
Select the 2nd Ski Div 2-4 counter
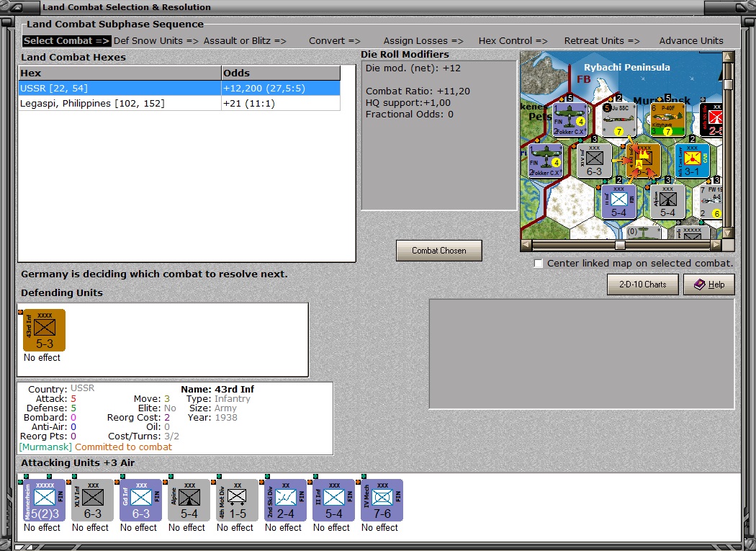pyautogui.click(x=285, y=500)
